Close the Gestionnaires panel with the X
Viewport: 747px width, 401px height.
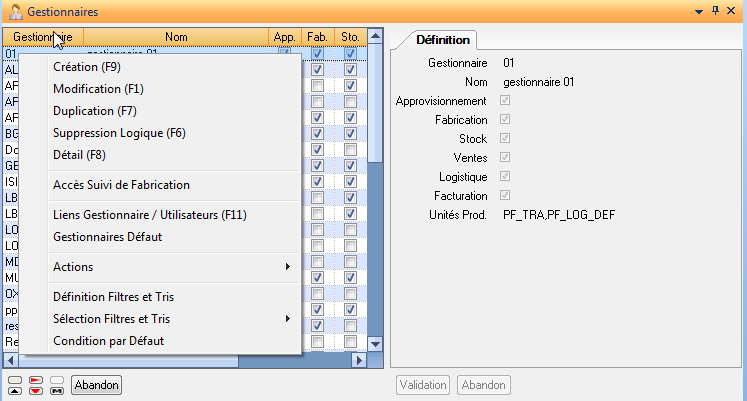click(x=734, y=10)
